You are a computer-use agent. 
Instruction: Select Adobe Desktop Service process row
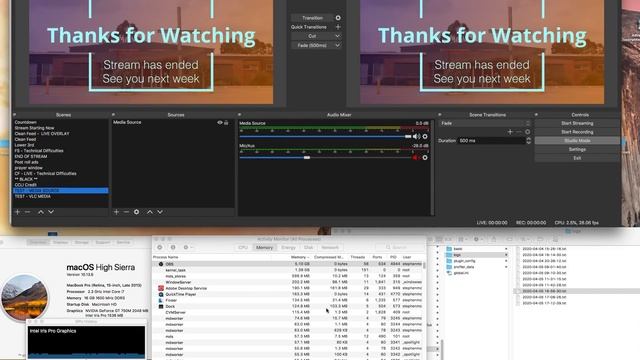tap(288, 288)
